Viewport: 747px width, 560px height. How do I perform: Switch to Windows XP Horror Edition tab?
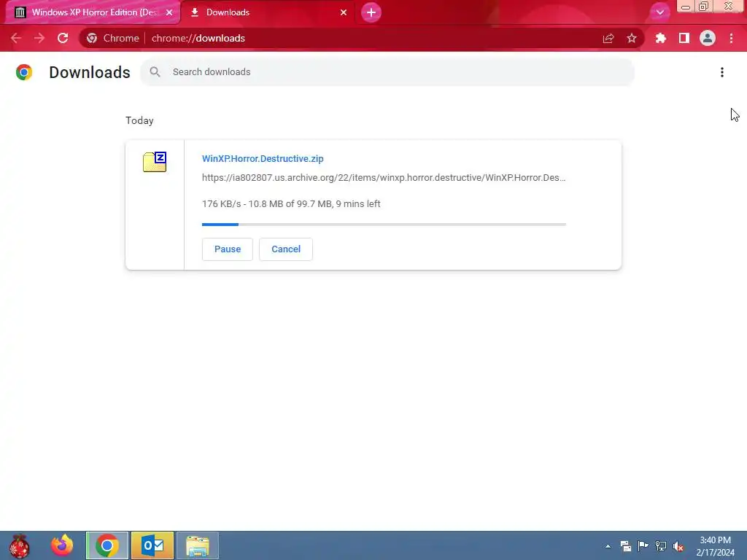point(93,12)
